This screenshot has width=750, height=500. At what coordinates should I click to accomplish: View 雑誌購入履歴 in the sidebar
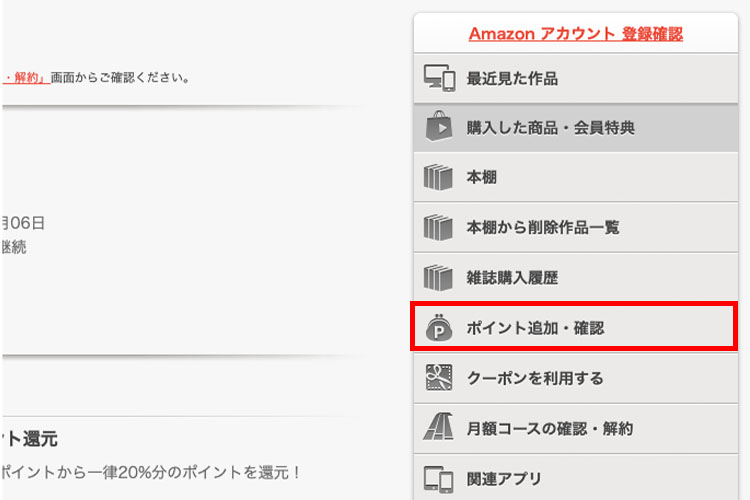coord(512,278)
